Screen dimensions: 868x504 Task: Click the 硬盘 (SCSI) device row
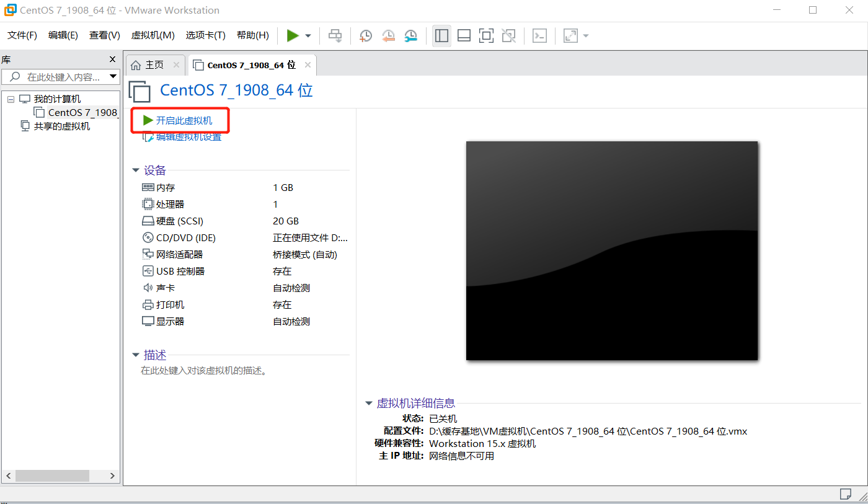tap(245, 221)
